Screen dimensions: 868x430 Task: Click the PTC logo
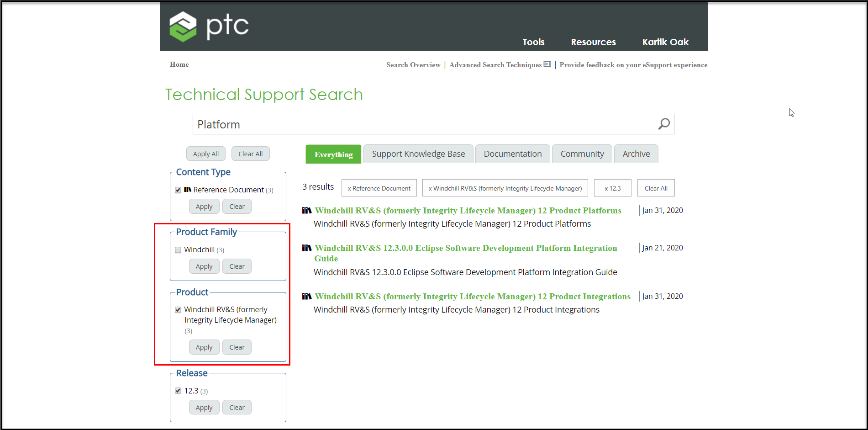click(x=209, y=26)
